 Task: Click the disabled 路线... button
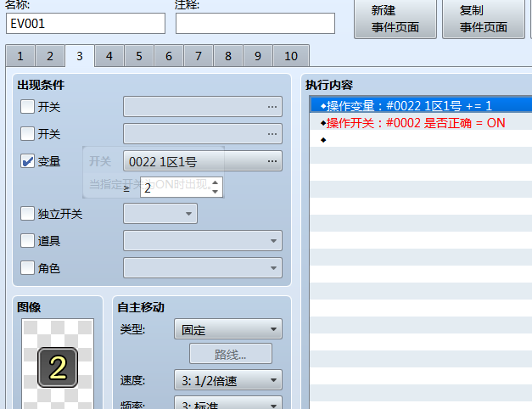[231, 354]
